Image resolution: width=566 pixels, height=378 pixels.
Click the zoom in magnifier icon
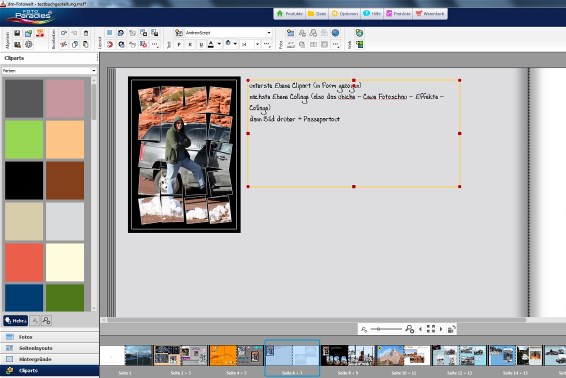tap(409, 329)
